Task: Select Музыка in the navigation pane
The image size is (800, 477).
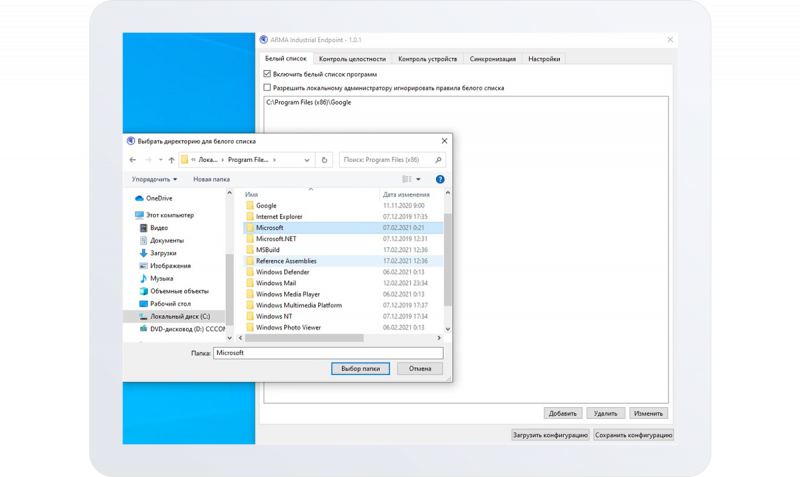Action: point(161,278)
